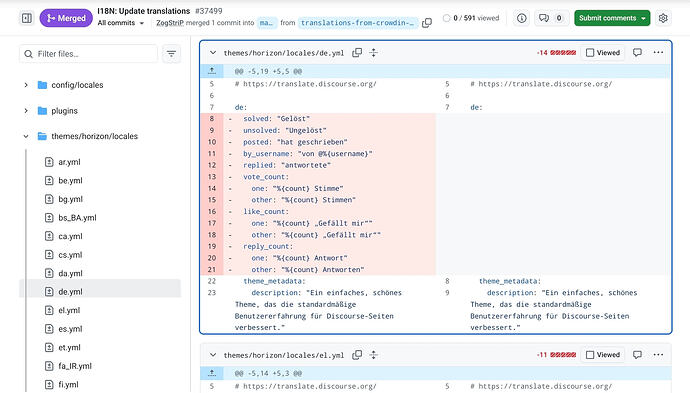Open the base branch link
This screenshot has width=690, height=393.
(266, 23)
